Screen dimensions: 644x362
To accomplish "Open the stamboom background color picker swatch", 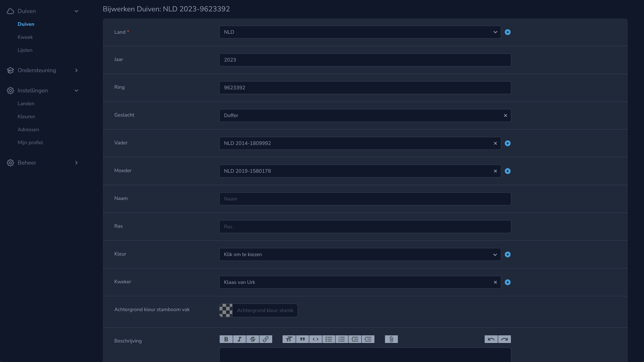I will click(226, 310).
